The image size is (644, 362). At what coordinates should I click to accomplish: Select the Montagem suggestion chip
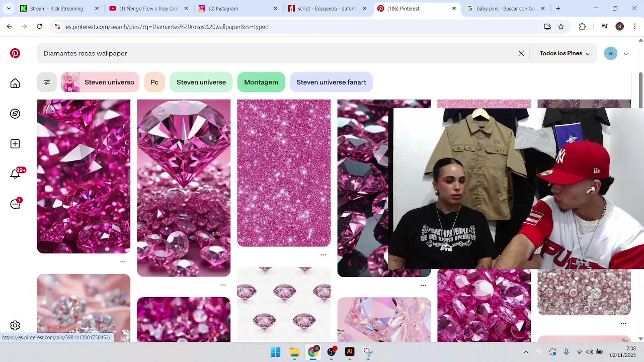(261, 82)
